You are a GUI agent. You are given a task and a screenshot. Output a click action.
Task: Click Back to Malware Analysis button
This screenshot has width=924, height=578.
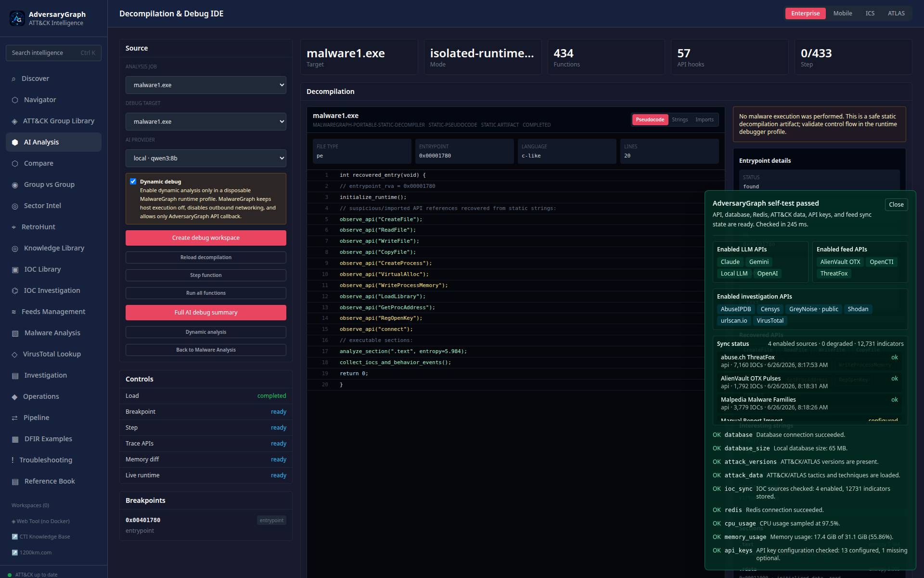(x=206, y=350)
